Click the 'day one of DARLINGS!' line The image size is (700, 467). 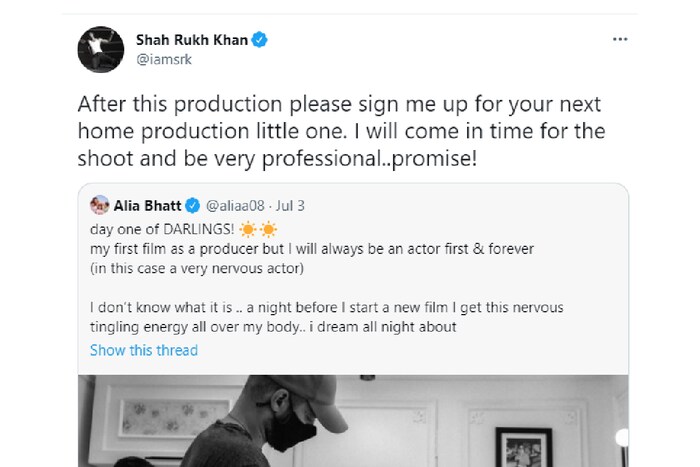162,225
